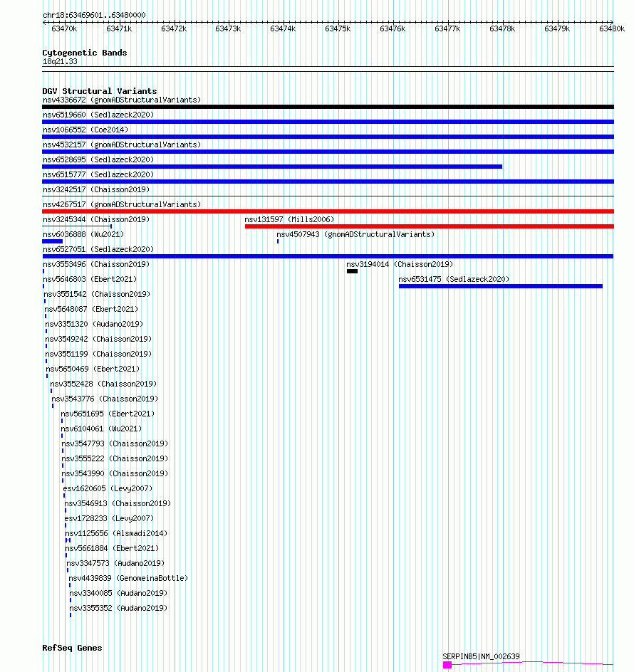Image resolution: width=634 pixels, height=672 pixels.
Task: Click the 63478k ruler position
Action: point(502,28)
